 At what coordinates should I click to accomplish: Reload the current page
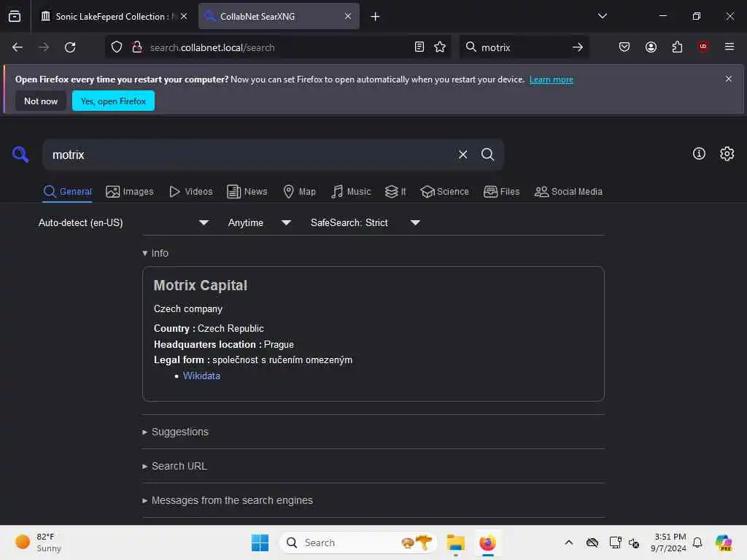[70, 47]
